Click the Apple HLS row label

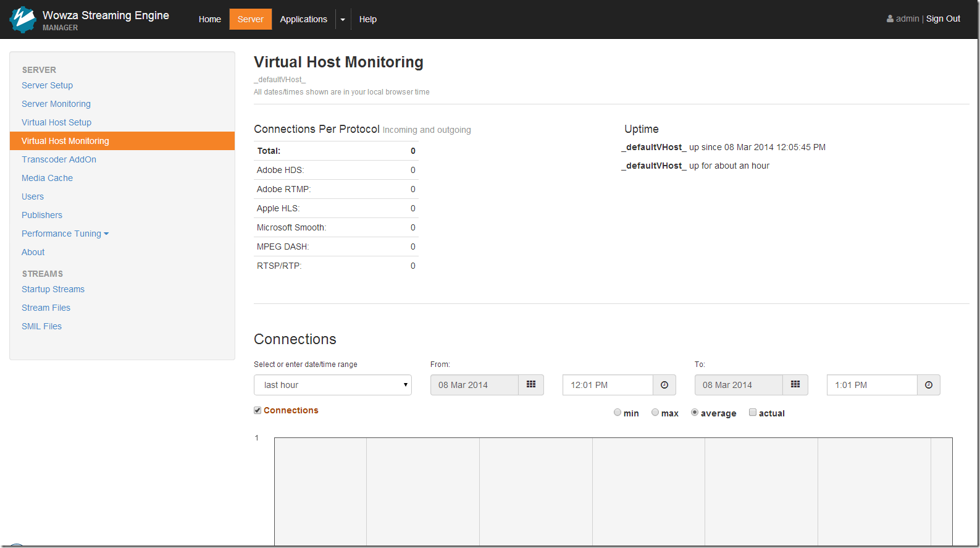[x=279, y=208]
